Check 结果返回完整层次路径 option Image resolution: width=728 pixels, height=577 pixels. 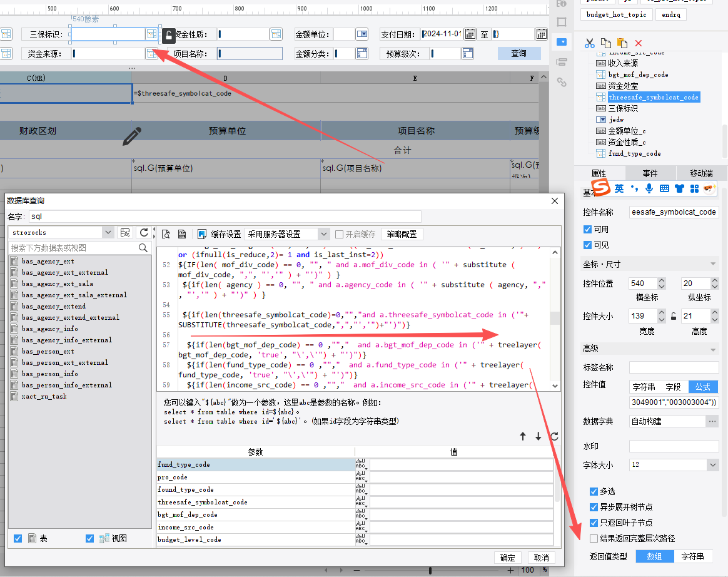click(x=594, y=538)
